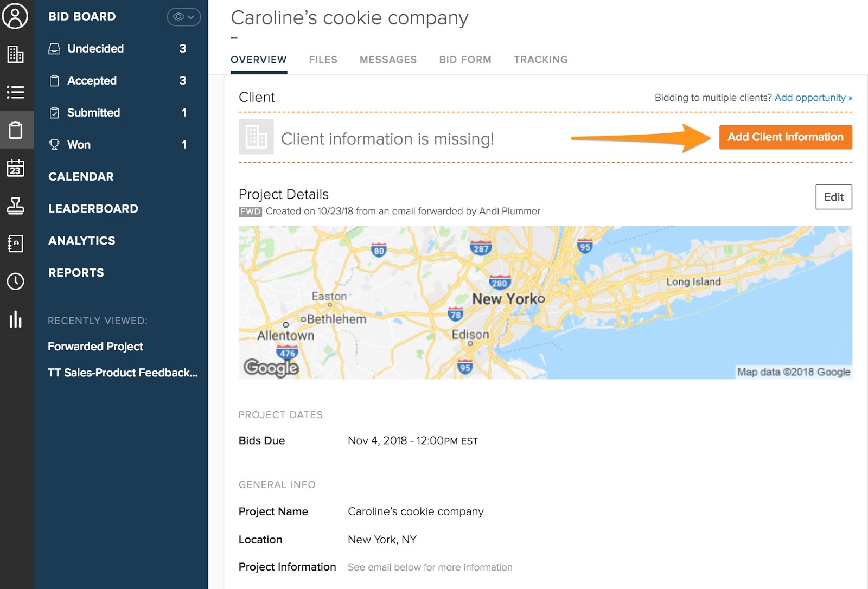This screenshot has height=589, width=868.
Task: Open the list view sidebar icon
Action: click(x=15, y=92)
